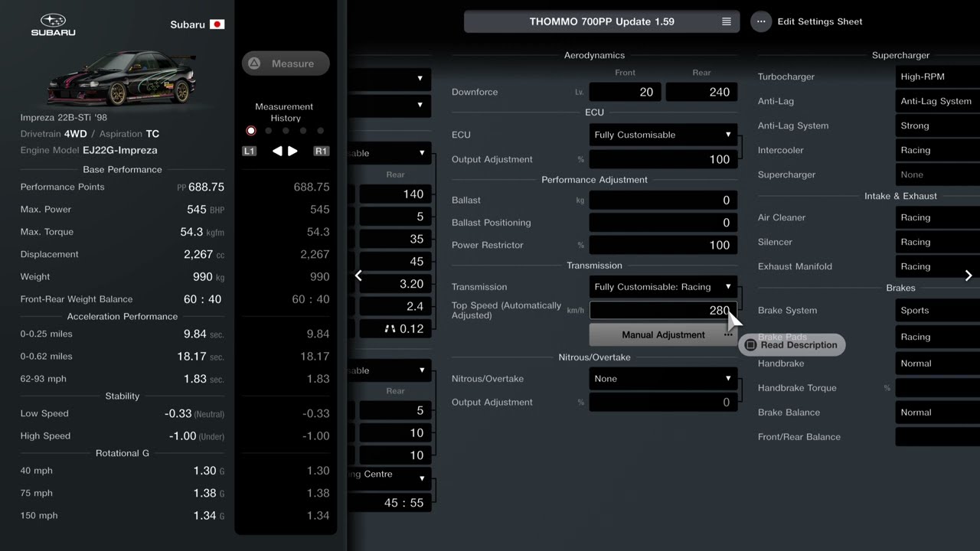Select the rear value 140 field

[395, 194]
